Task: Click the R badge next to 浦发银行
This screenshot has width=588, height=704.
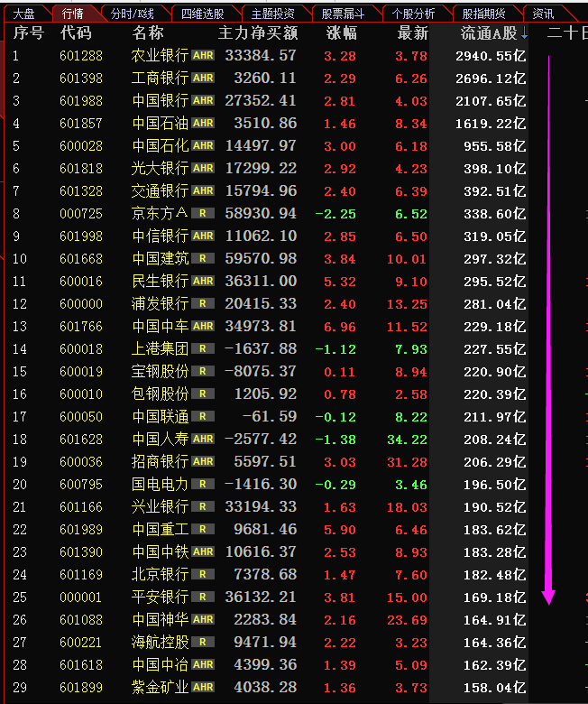Action: click(203, 303)
